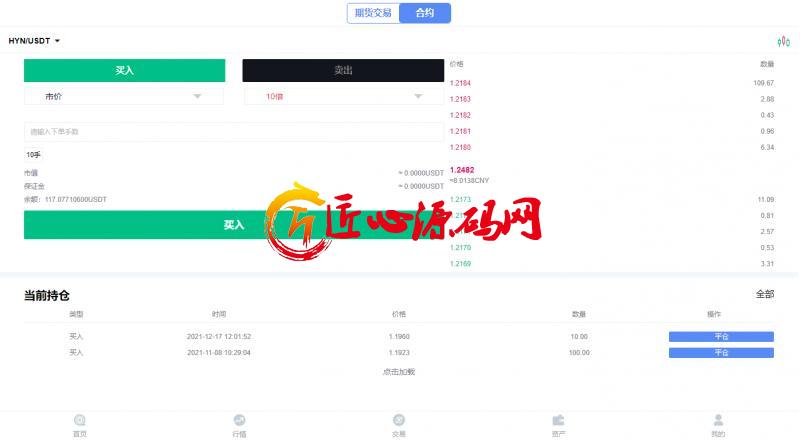Open 交易 trade icon in bottom bar
The width and height of the screenshot is (800, 440).
pyautogui.click(x=399, y=420)
